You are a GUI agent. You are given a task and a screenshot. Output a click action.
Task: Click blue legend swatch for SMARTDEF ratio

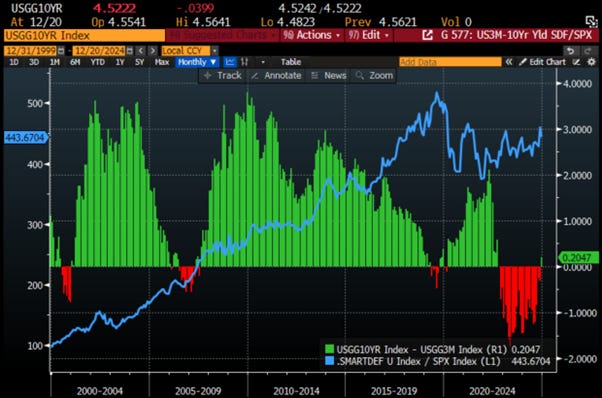tap(329, 360)
